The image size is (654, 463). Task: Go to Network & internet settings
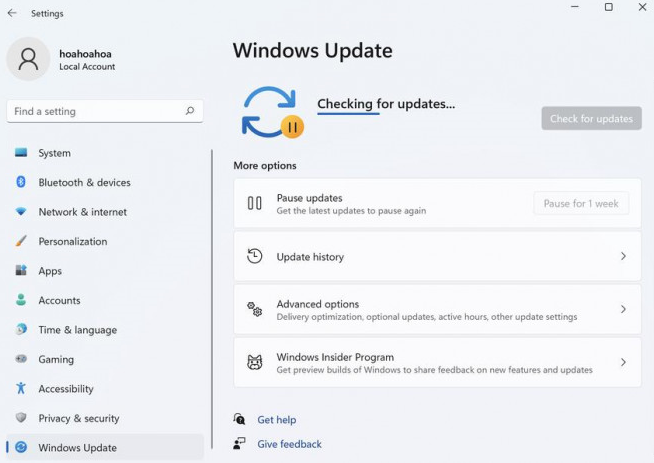tap(82, 212)
